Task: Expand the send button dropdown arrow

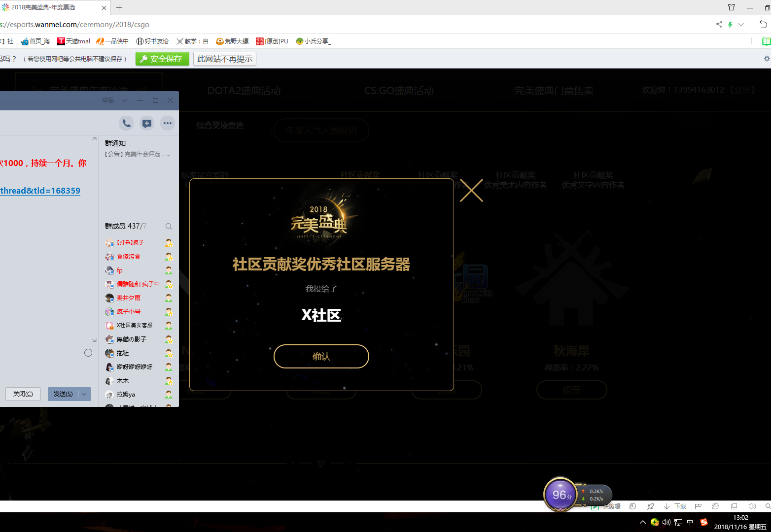Action: point(84,394)
